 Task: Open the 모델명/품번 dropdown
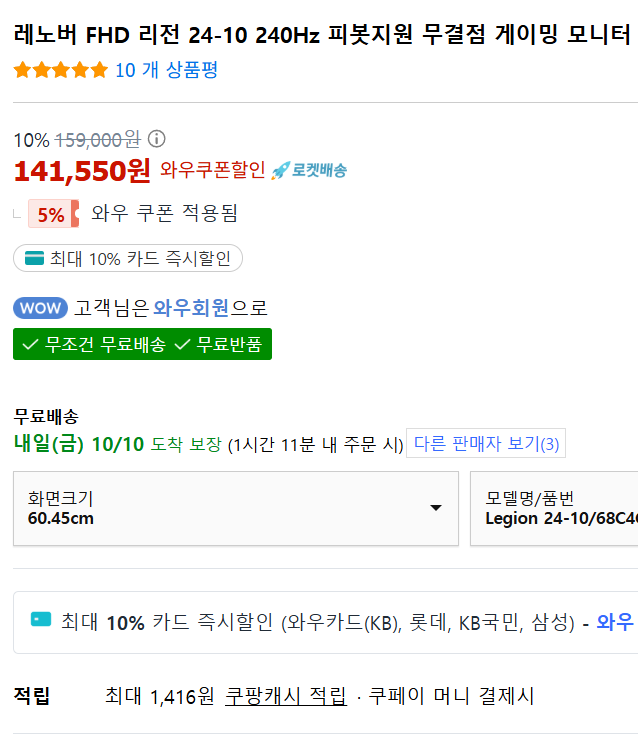click(x=555, y=508)
